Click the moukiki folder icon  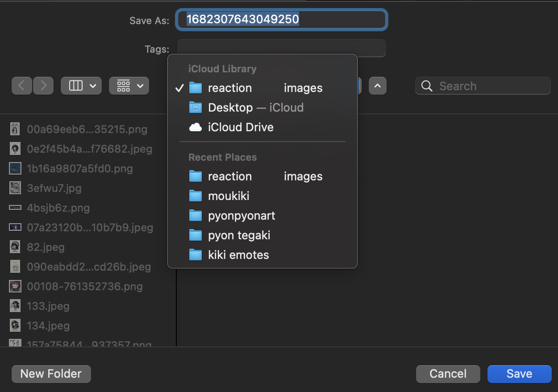[196, 196]
